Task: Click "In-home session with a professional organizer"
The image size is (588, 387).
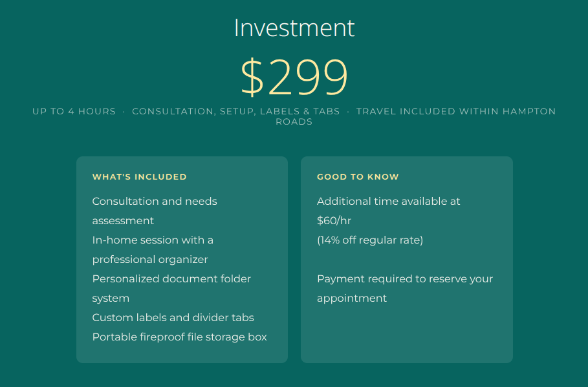Action: click(x=153, y=240)
